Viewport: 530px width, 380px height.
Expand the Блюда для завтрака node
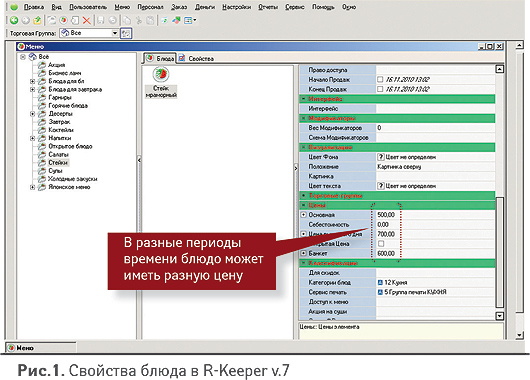point(32,89)
